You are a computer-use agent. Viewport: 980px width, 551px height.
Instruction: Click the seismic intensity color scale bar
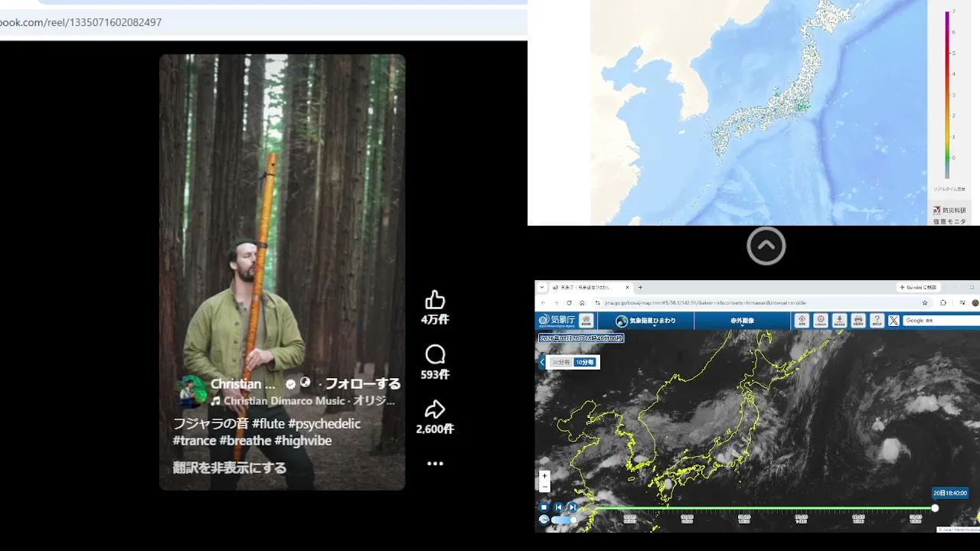(948, 94)
